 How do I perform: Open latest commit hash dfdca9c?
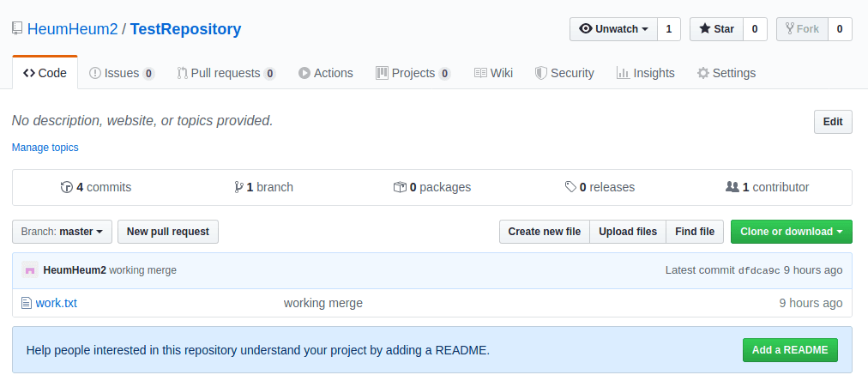(759, 270)
